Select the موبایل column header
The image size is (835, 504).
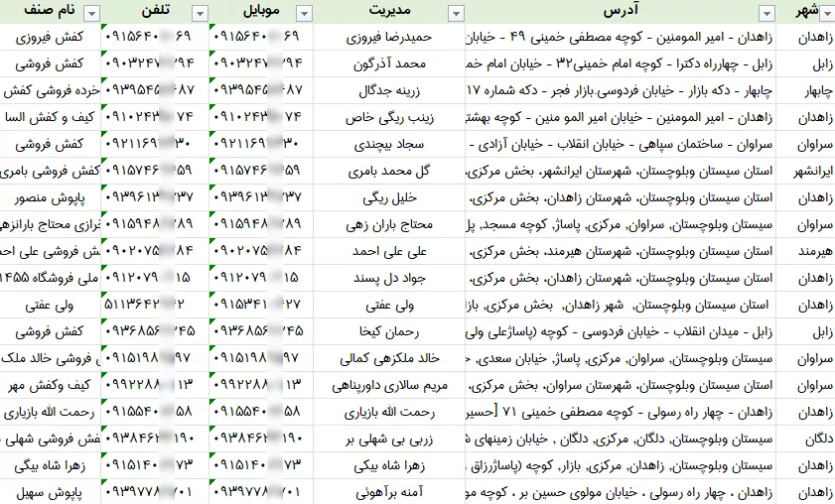click(x=261, y=11)
